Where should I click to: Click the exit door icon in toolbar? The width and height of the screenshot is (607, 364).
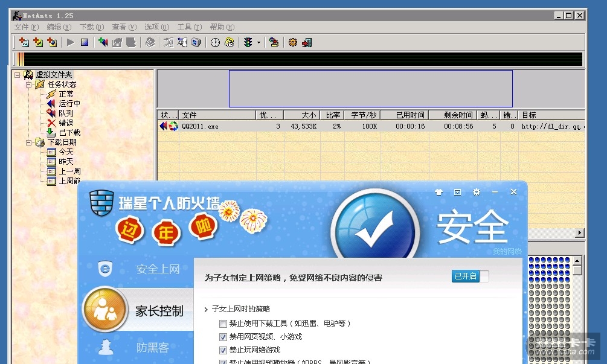pos(307,42)
